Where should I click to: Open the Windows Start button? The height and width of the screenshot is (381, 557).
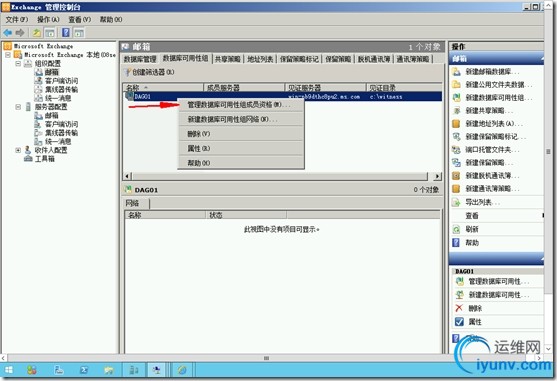(9, 370)
